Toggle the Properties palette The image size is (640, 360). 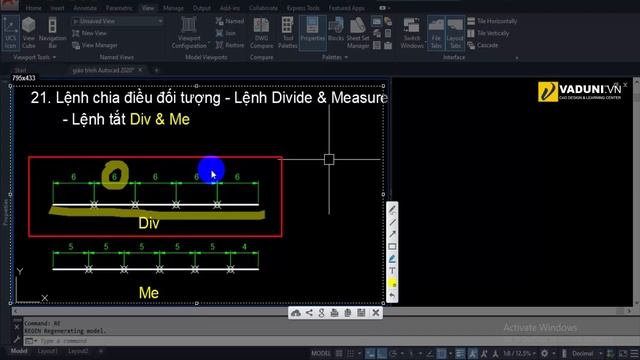click(312, 33)
